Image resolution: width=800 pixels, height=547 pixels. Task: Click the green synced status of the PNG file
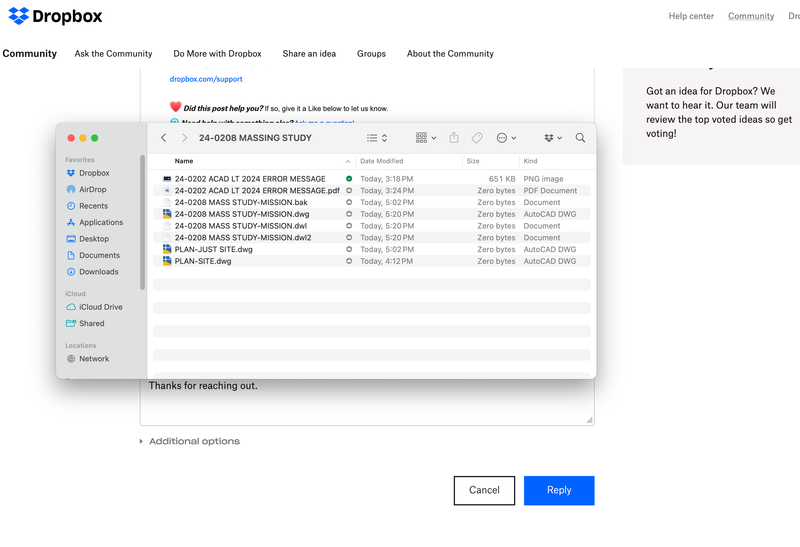[349, 179]
